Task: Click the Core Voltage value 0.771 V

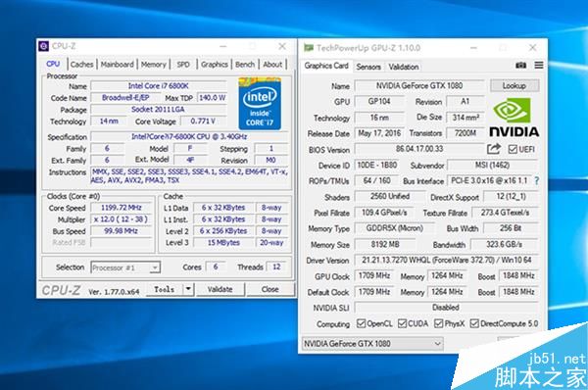Action: coord(203,121)
